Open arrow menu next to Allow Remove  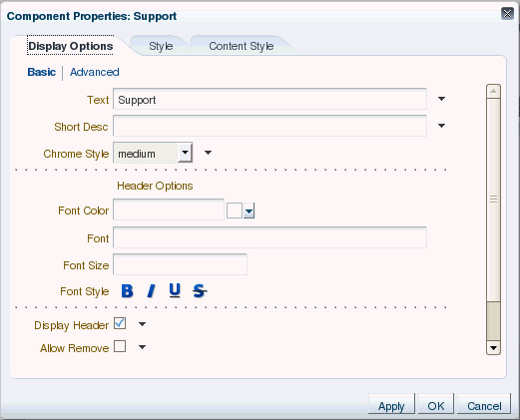(x=142, y=347)
